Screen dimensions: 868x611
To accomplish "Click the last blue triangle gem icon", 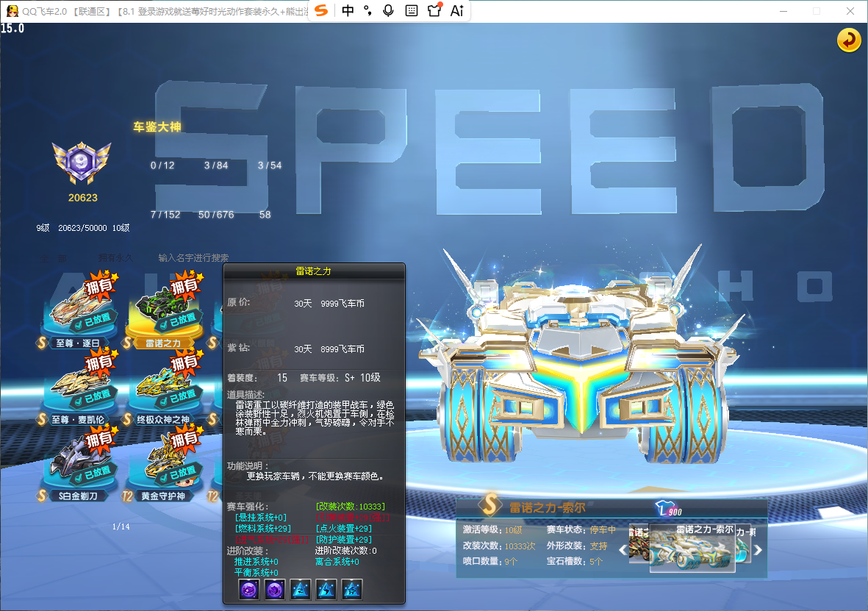I will pyautogui.click(x=351, y=590).
